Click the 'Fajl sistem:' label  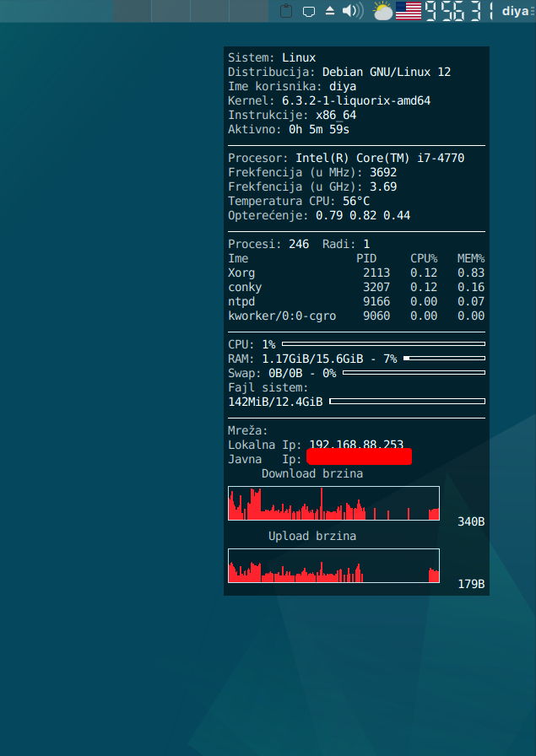[x=268, y=387]
